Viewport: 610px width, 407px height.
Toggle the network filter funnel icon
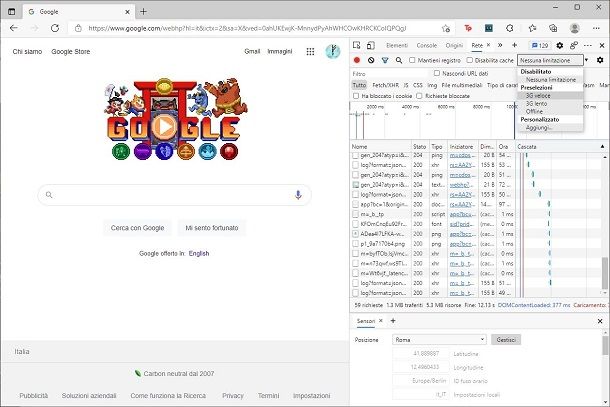(385, 60)
